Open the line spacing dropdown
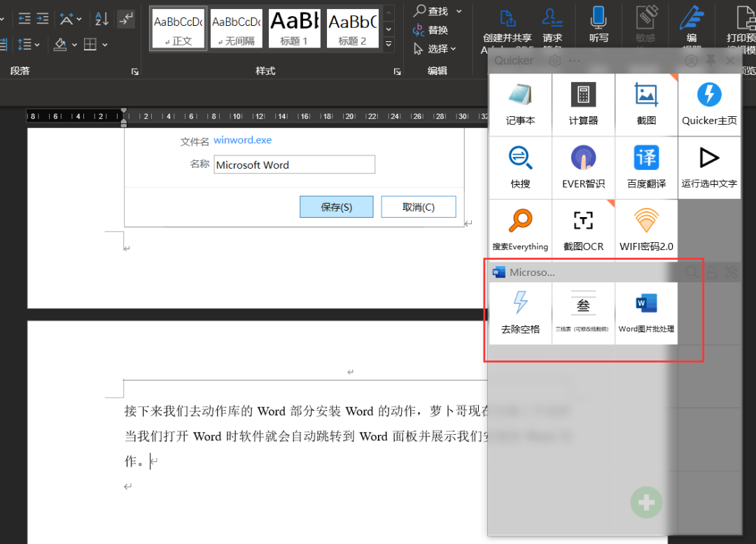The height and width of the screenshot is (544, 756). pos(28,45)
